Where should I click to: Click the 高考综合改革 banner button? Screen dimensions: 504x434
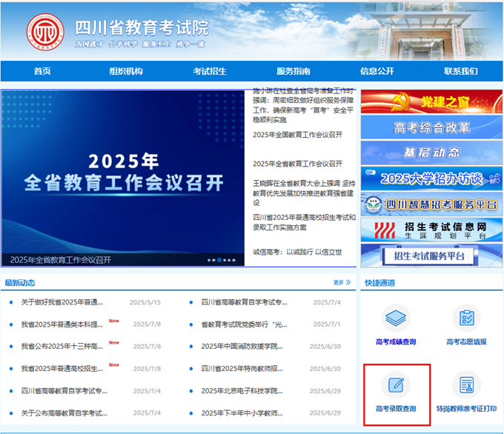[x=431, y=127]
